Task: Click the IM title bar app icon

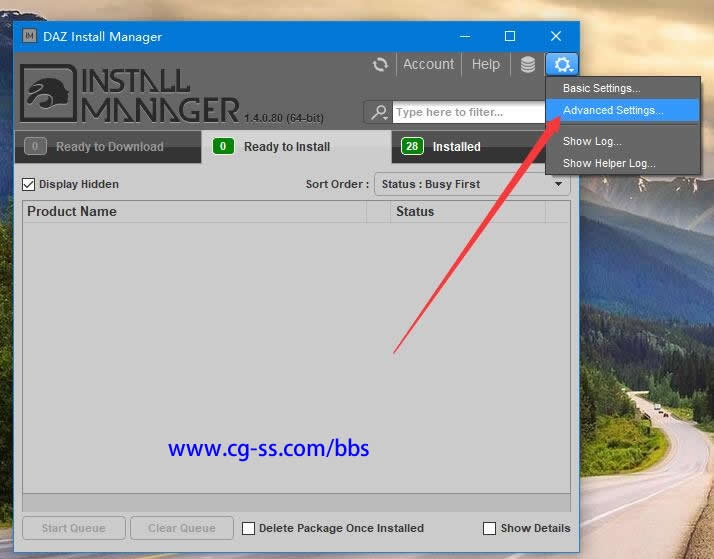Action: tap(29, 37)
